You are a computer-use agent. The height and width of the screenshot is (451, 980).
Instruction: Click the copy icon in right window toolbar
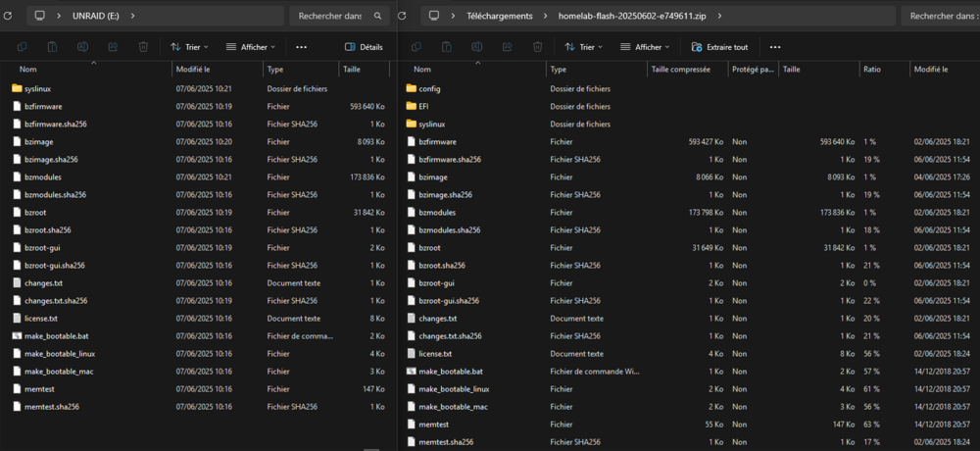416,47
